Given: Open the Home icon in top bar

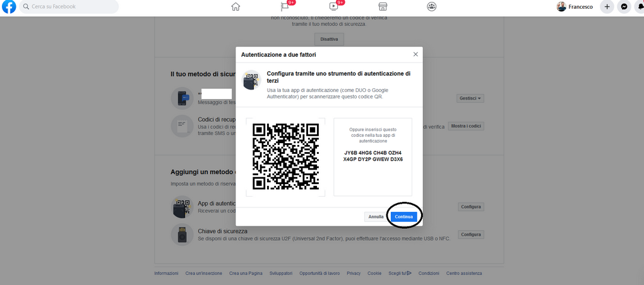Looking at the screenshot, I should [236, 6].
